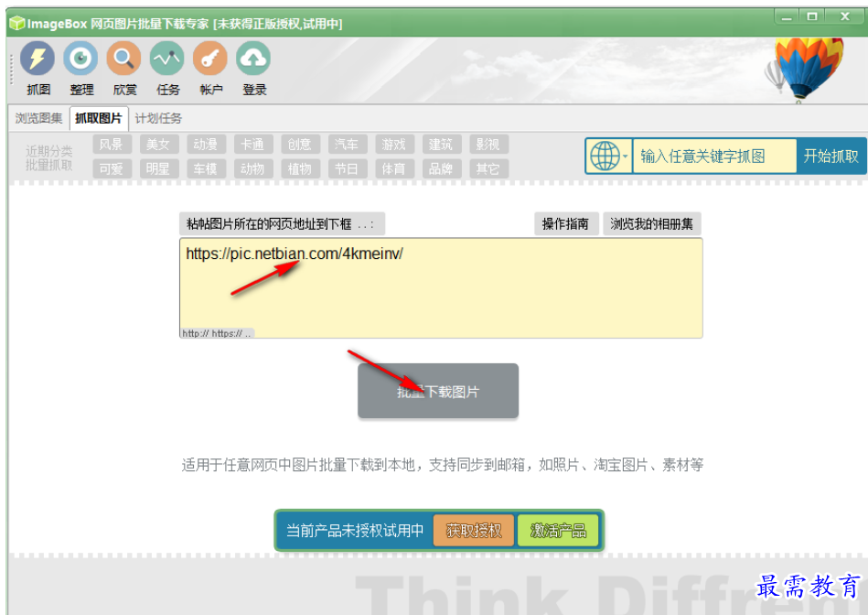
Task: Choose the 汽车 category
Action: click(x=347, y=144)
